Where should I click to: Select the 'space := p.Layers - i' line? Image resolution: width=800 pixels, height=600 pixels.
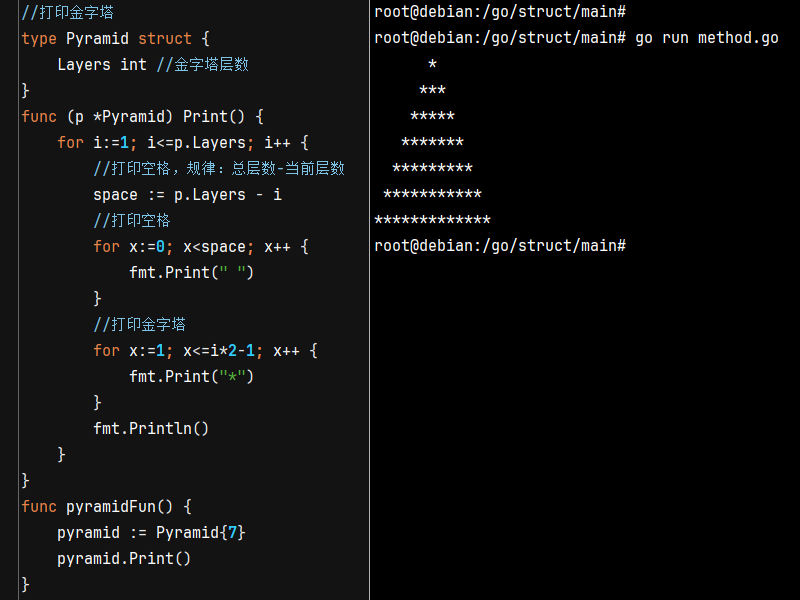coord(187,195)
